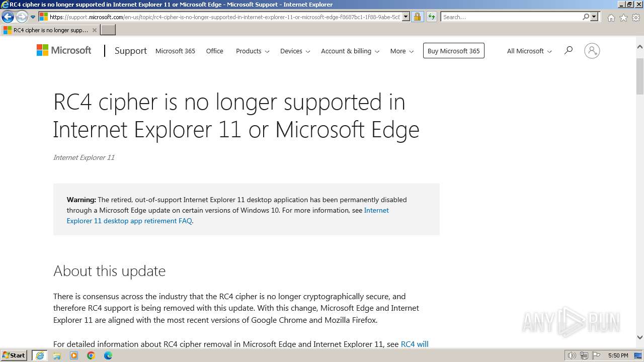Close the RC4 cipher tab
Screen dimensions: 644x362
click(x=94, y=30)
